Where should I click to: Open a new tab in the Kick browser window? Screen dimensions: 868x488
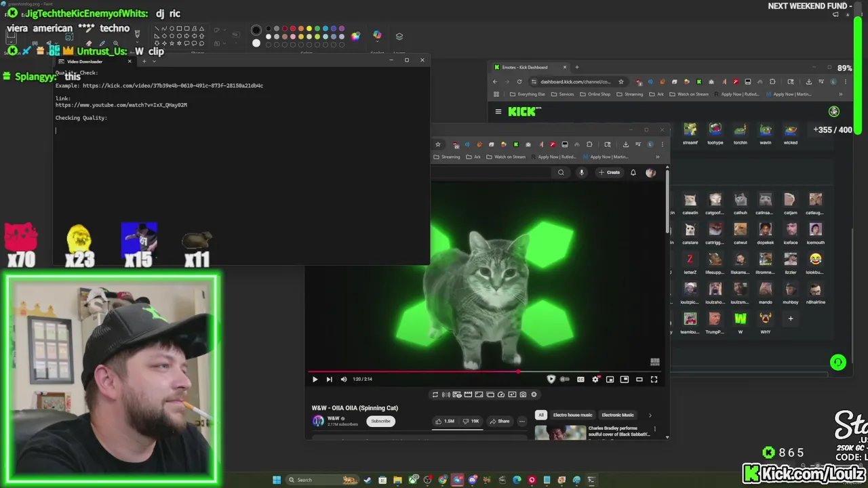point(577,67)
